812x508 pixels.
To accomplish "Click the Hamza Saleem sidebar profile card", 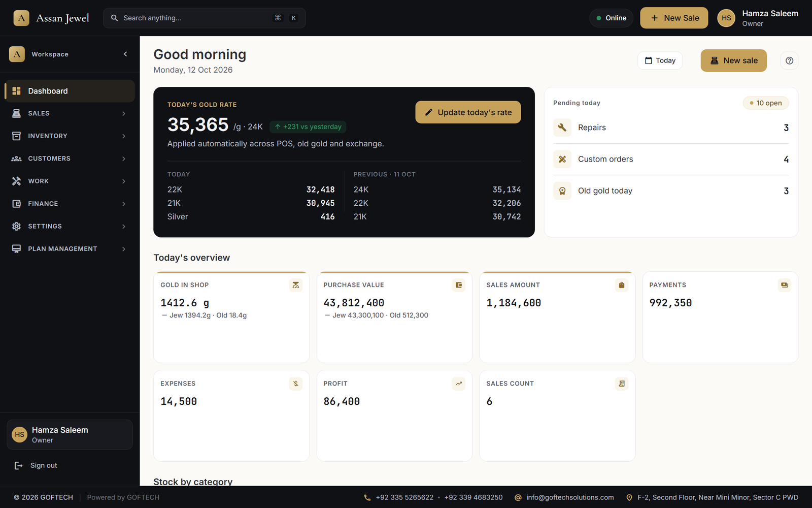I will coord(70,434).
